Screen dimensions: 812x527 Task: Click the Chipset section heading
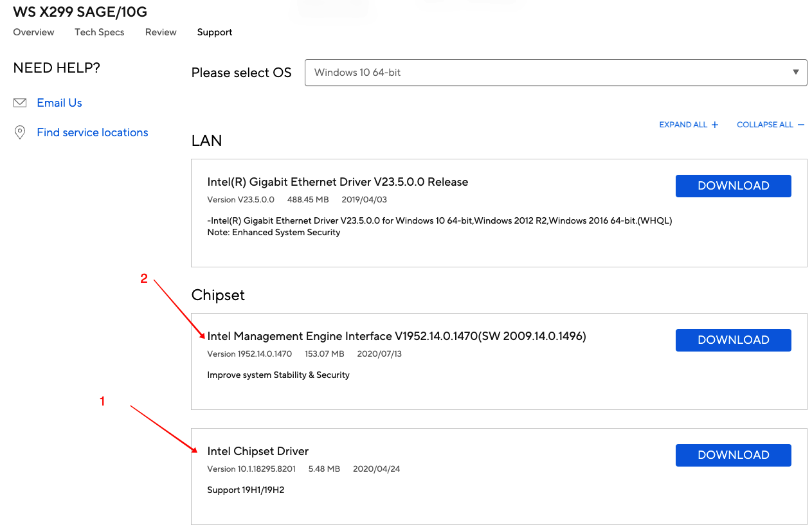(x=218, y=295)
